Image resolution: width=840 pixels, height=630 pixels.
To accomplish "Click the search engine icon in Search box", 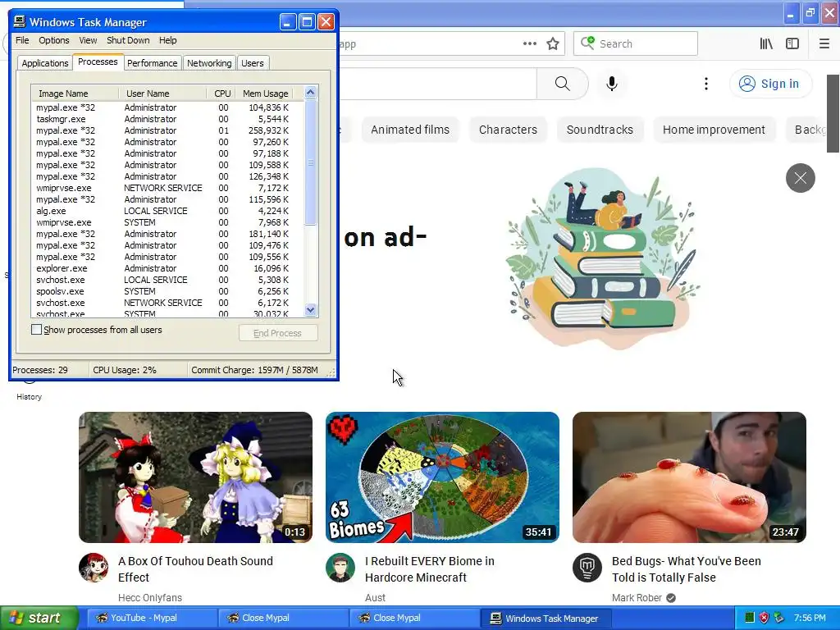I will pos(587,43).
